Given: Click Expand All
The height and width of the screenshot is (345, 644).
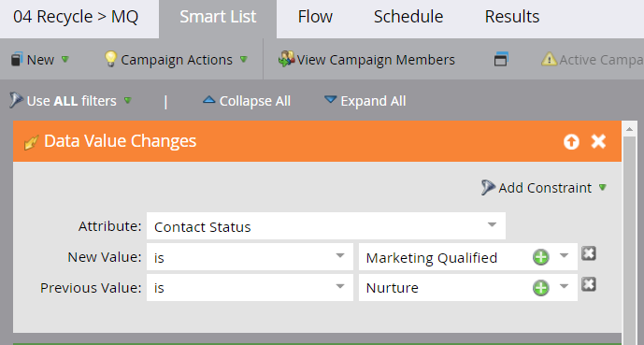Looking at the screenshot, I should tap(365, 101).
